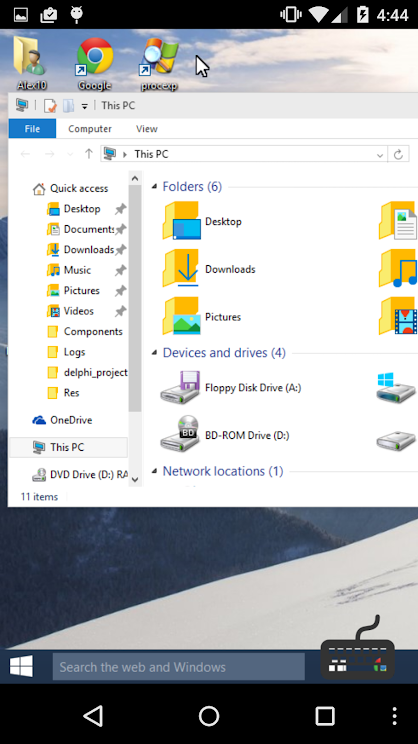Click the Search the web and Windows box
This screenshot has height=744, width=418.
point(178,667)
